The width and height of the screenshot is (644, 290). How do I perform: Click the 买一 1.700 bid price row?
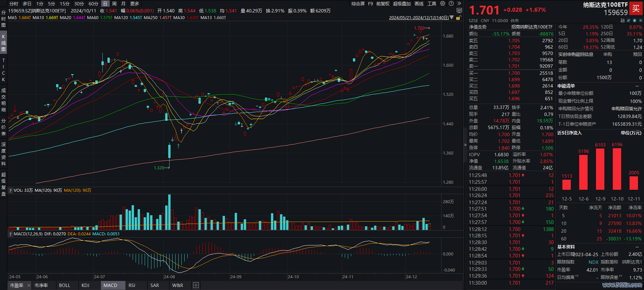[x=511, y=73]
